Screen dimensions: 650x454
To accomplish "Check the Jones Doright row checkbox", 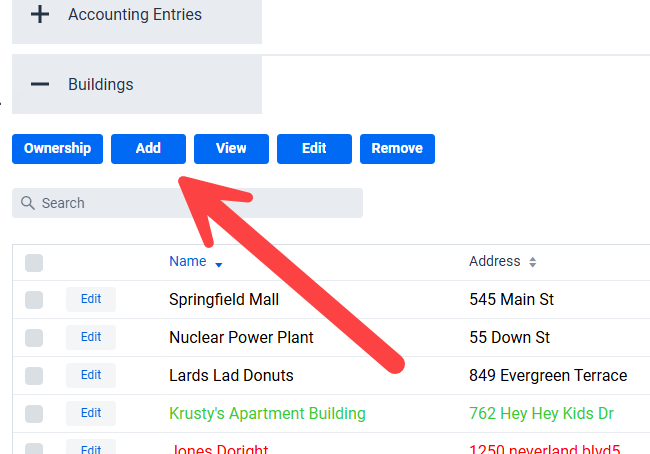I will pyautogui.click(x=34, y=449).
